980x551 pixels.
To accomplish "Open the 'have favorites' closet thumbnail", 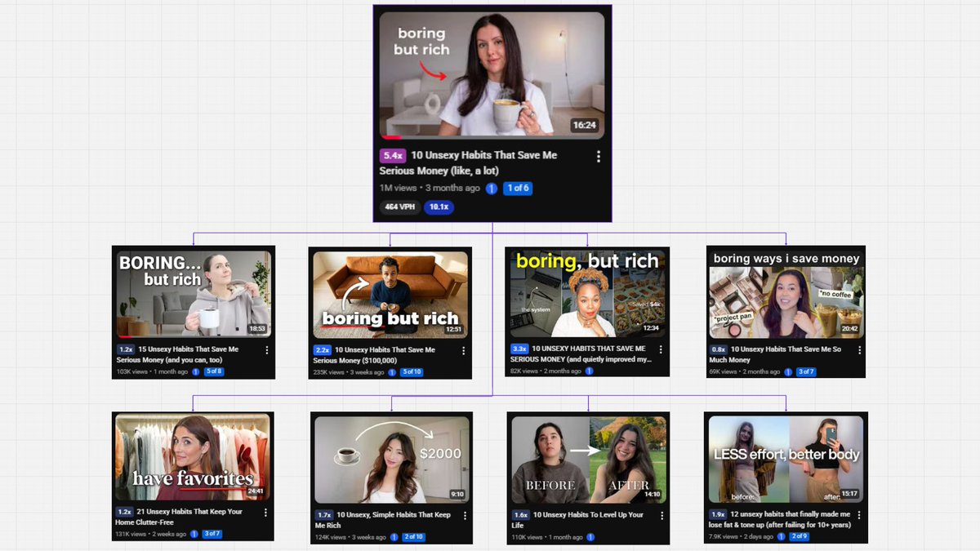I will (193, 457).
